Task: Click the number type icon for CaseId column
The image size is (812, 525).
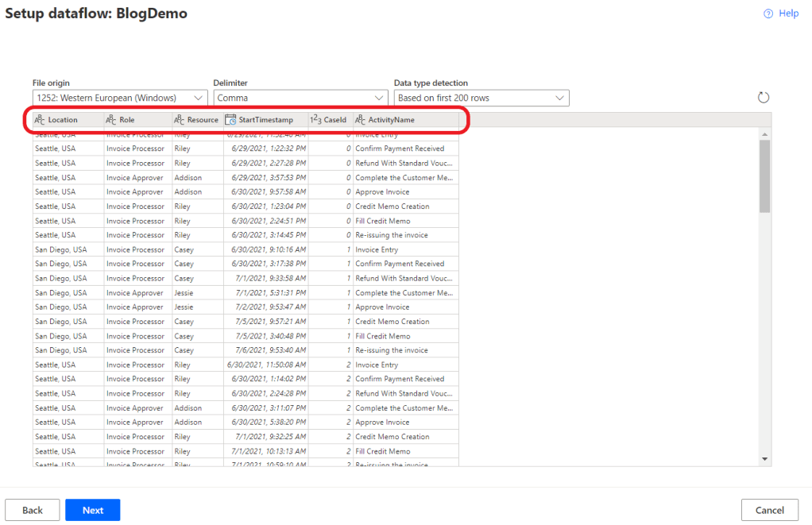Action: (315, 120)
